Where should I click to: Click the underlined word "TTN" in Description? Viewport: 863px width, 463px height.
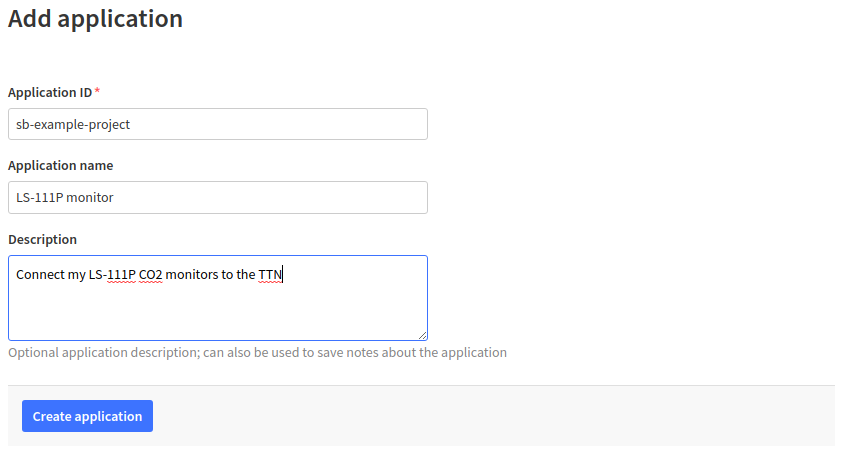271,274
